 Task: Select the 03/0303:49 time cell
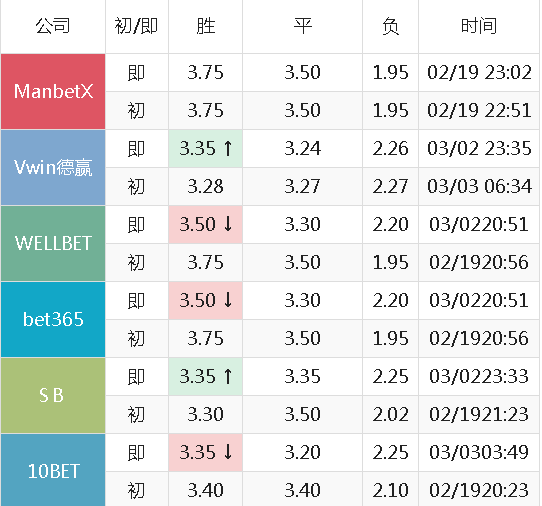[479, 453]
